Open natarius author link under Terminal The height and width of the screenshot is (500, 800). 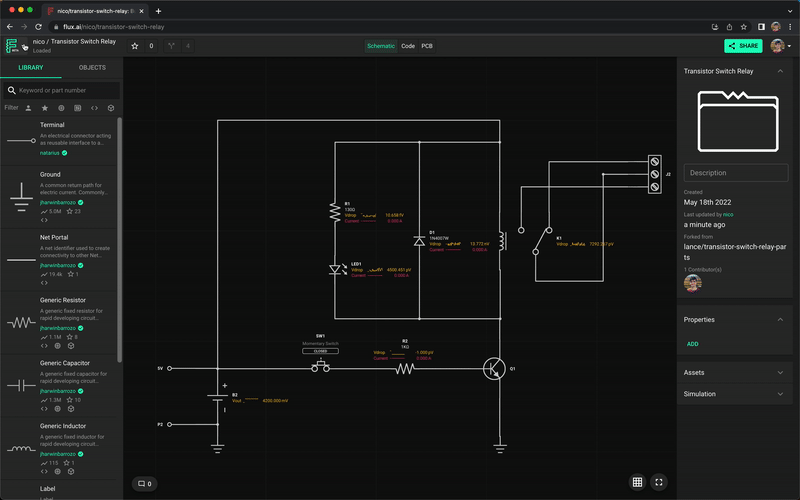pos(49,153)
